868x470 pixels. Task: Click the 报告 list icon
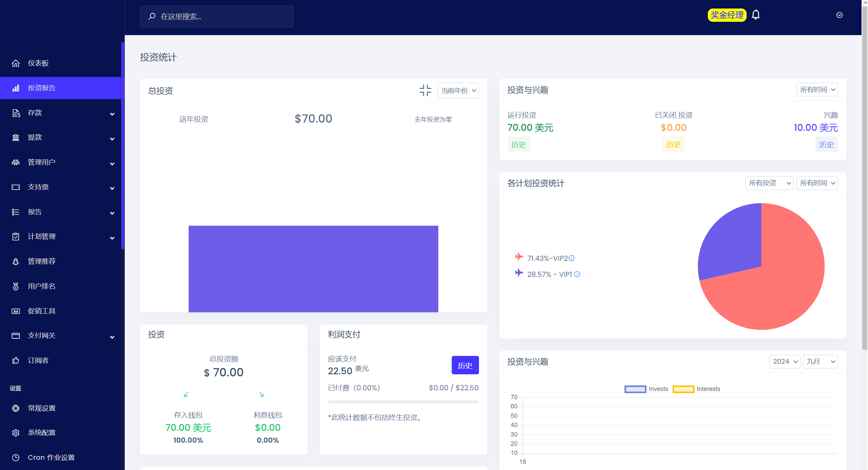click(16, 212)
